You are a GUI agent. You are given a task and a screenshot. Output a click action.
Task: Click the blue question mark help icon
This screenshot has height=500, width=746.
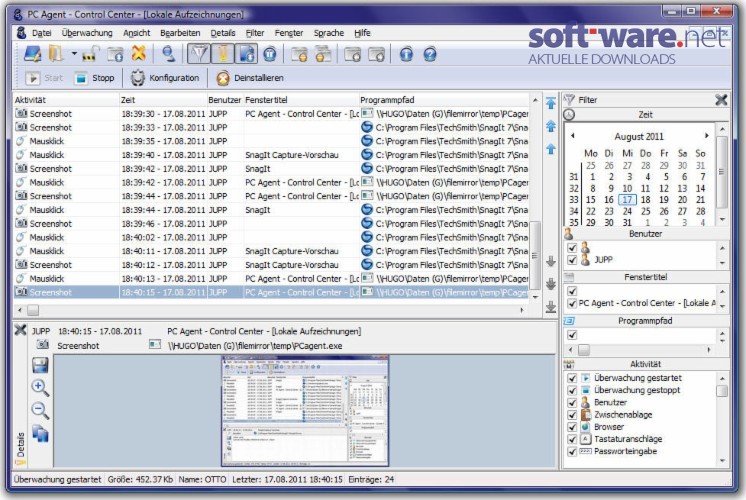point(430,54)
